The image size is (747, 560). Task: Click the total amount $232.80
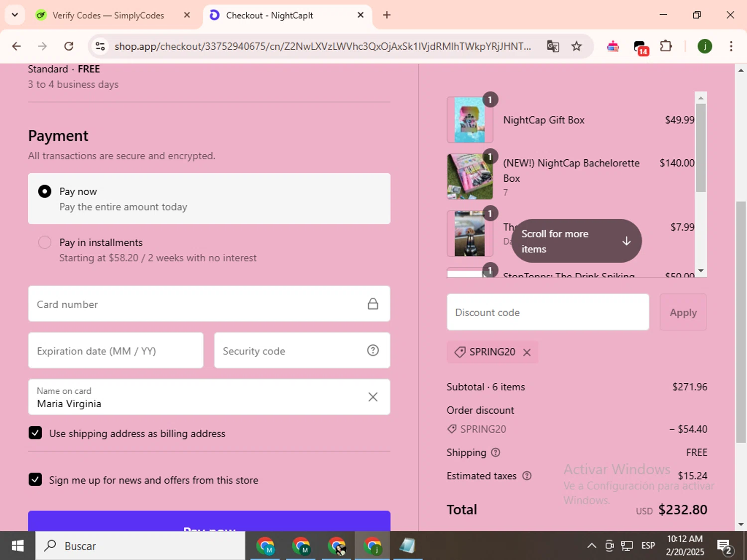pyautogui.click(x=683, y=510)
